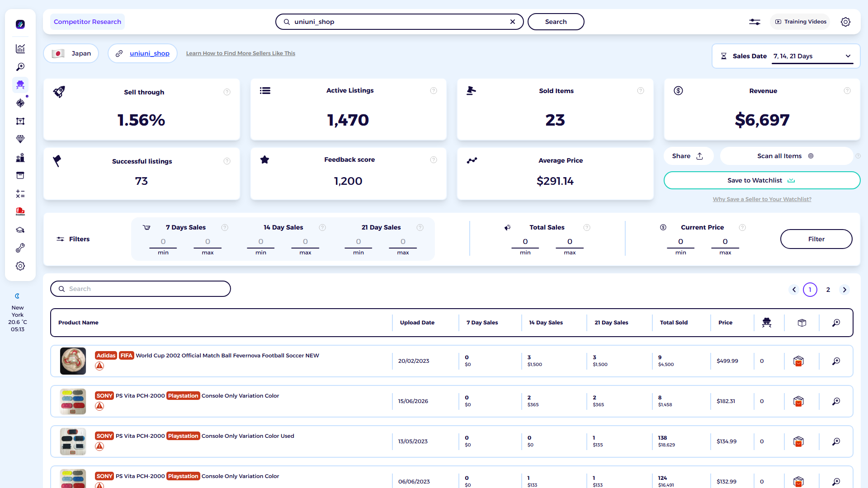
Task: Click the magnifier icon in $182.31 row
Action: tap(836, 401)
